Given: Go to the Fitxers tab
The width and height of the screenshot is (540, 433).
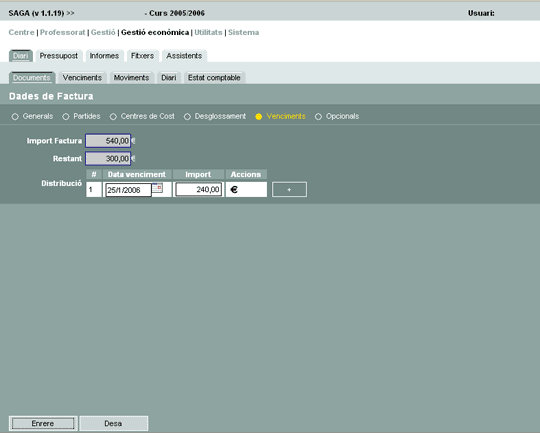Looking at the screenshot, I should click(142, 56).
